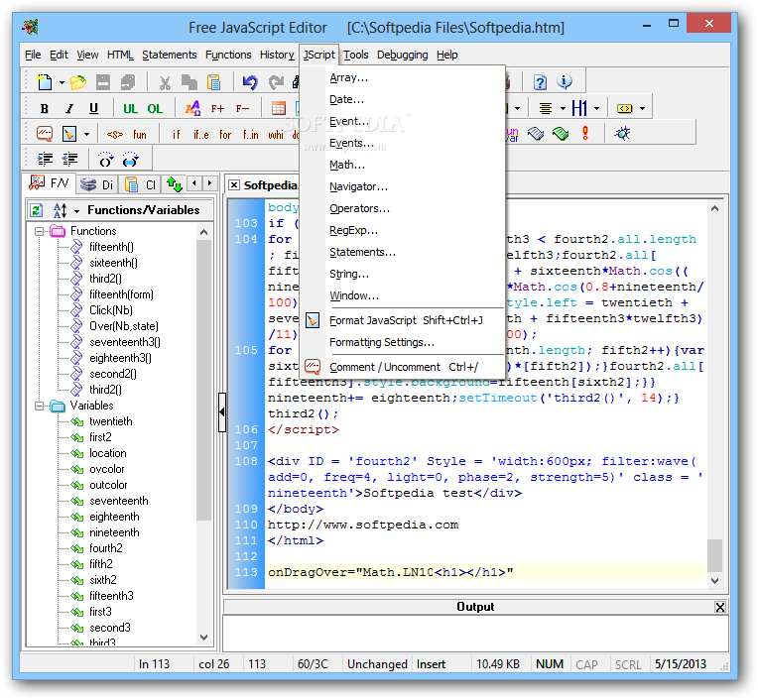The image size is (758, 700).
Task: Click the increase indent icon
Action: coord(45,159)
